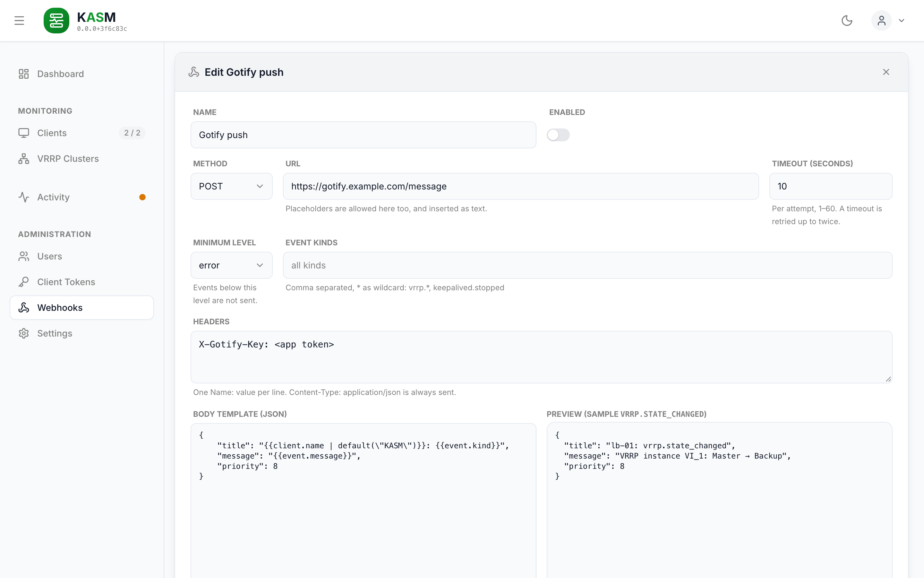Image resolution: width=924 pixels, height=578 pixels.
Task: Expand the user menu chevron
Action: pos(902,21)
